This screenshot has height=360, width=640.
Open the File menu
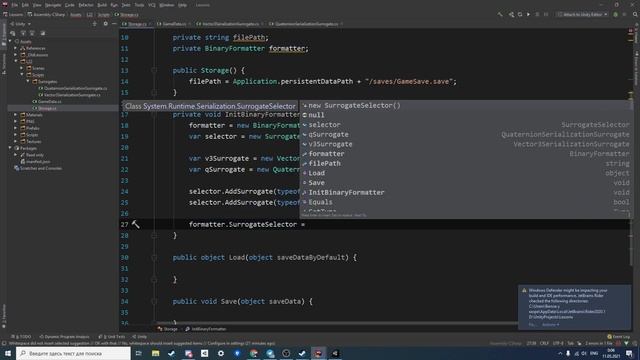(x=15, y=5)
